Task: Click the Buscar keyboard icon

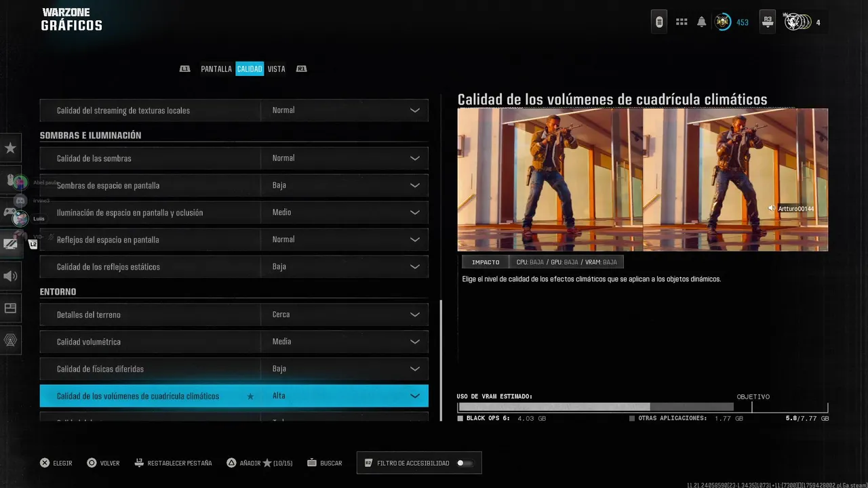Action: (x=312, y=463)
